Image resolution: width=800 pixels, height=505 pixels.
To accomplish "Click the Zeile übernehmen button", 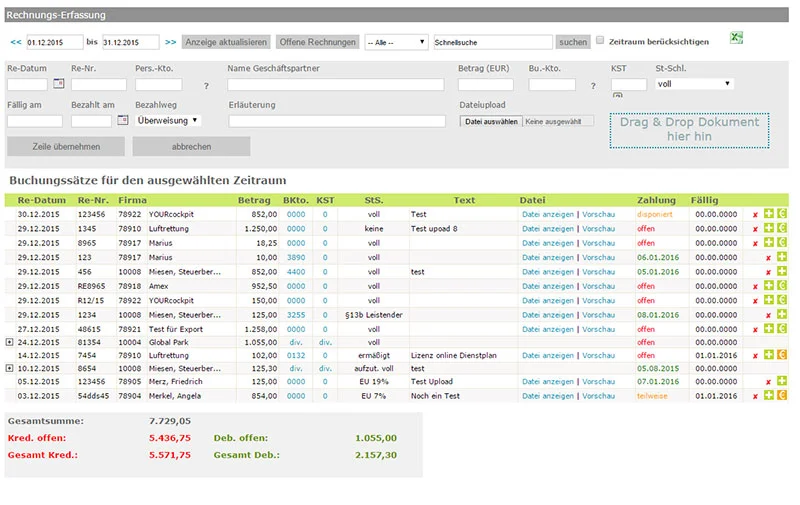I will (x=66, y=146).
